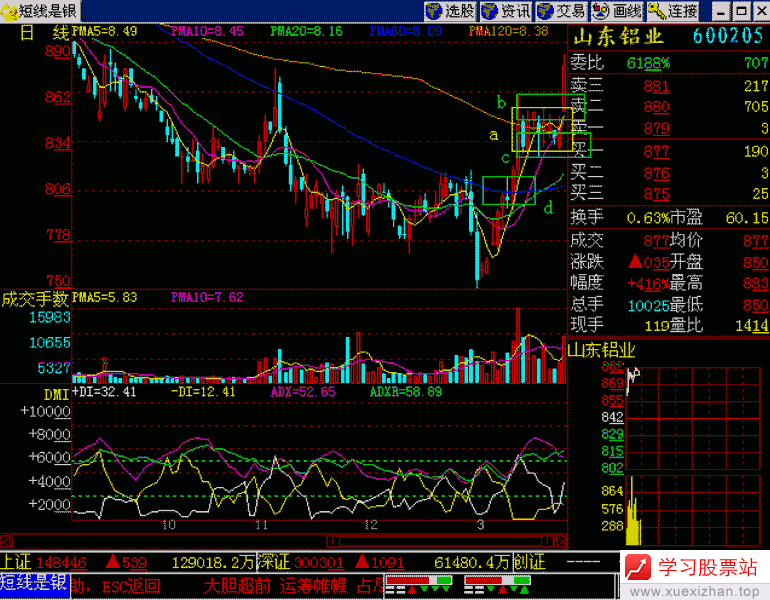This screenshot has height=600, width=770.
Task: Click the chart scrollbar left arrow
Action: (5, 541)
